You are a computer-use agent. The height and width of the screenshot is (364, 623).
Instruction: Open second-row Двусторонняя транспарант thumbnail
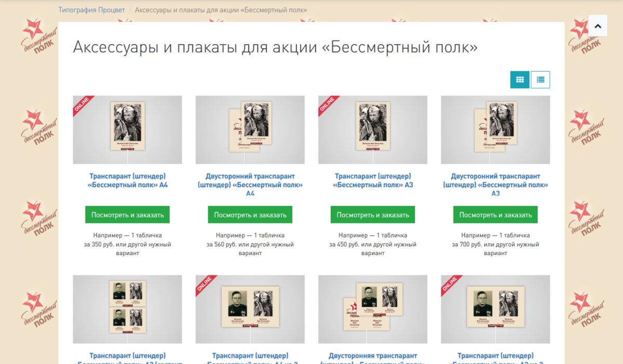point(373,309)
